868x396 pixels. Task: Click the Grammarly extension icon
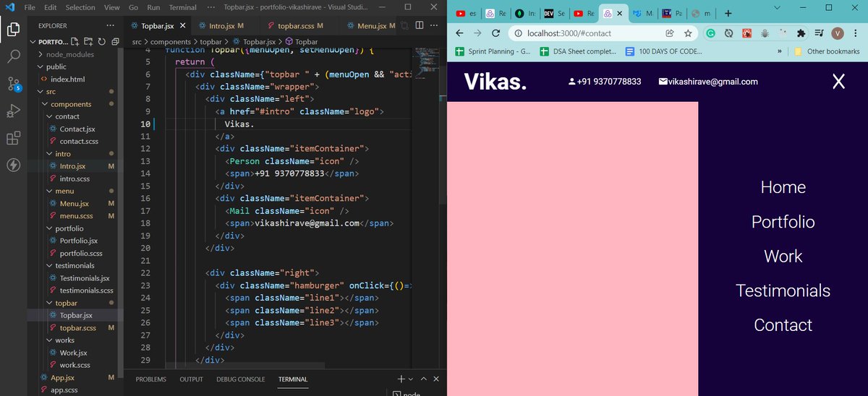(x=711, y=33)
